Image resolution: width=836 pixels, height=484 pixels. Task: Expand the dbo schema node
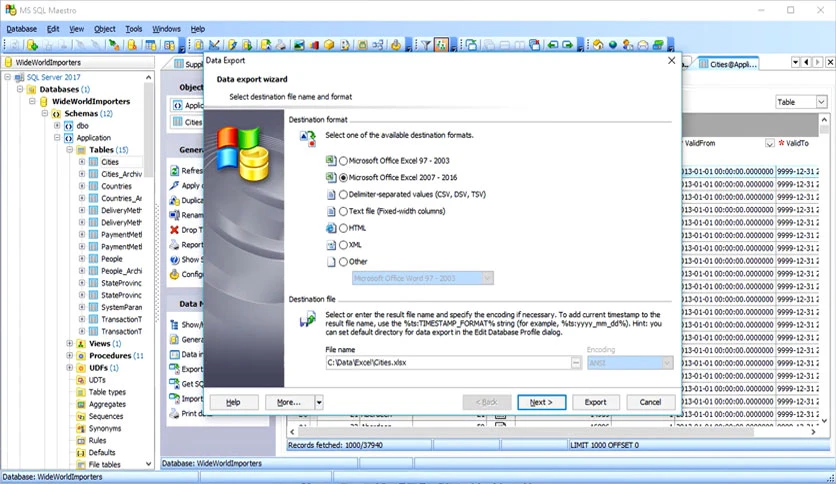coord(57,126)
